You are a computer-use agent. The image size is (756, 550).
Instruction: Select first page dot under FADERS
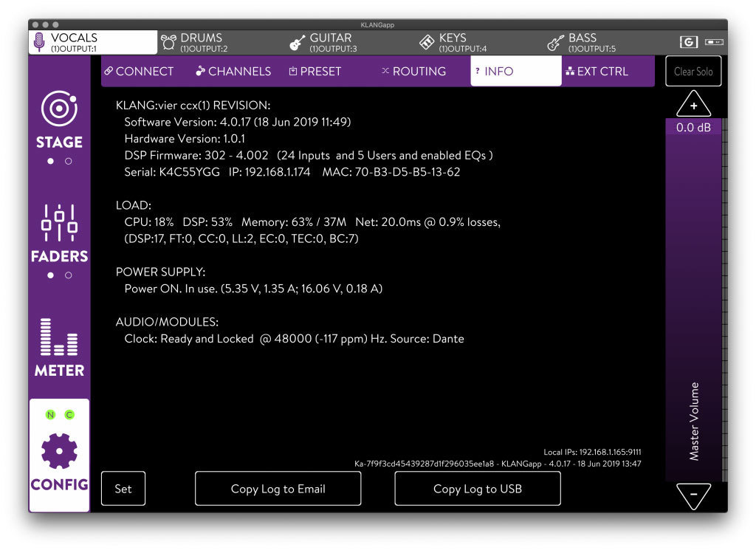[x=51, y=275]
